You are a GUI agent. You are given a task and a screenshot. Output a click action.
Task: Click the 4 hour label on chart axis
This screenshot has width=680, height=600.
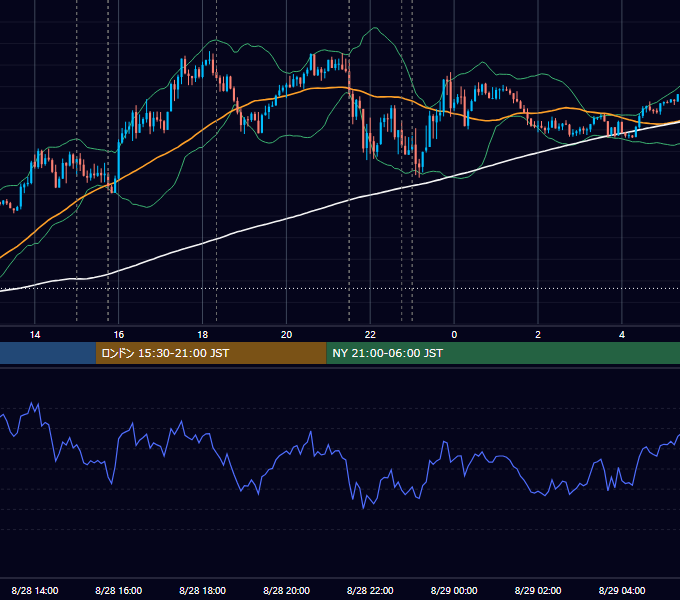(622, 335)
